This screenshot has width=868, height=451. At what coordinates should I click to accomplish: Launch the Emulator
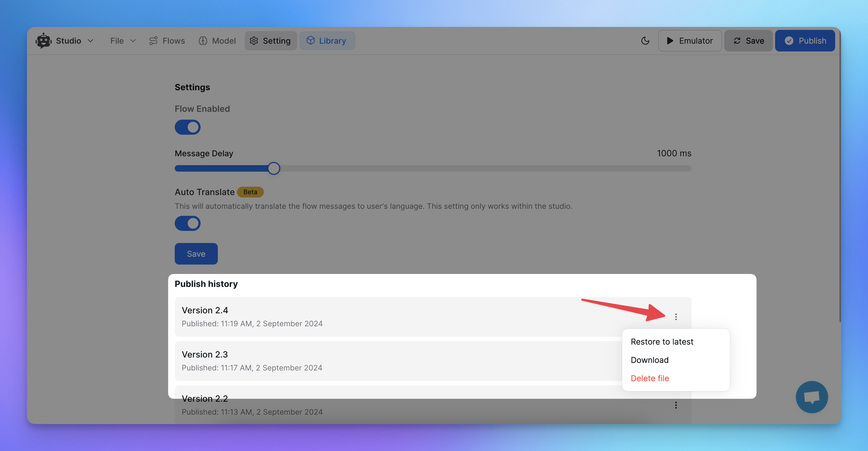690,41
